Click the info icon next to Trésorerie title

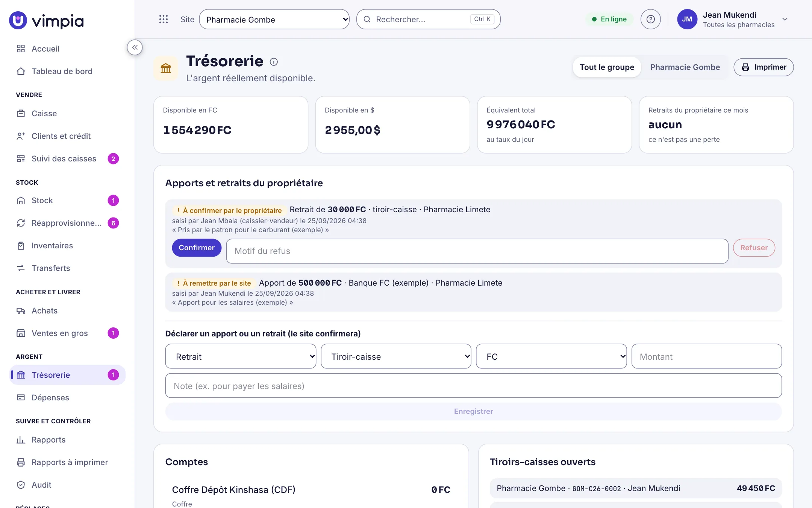[x=274, y=62]
